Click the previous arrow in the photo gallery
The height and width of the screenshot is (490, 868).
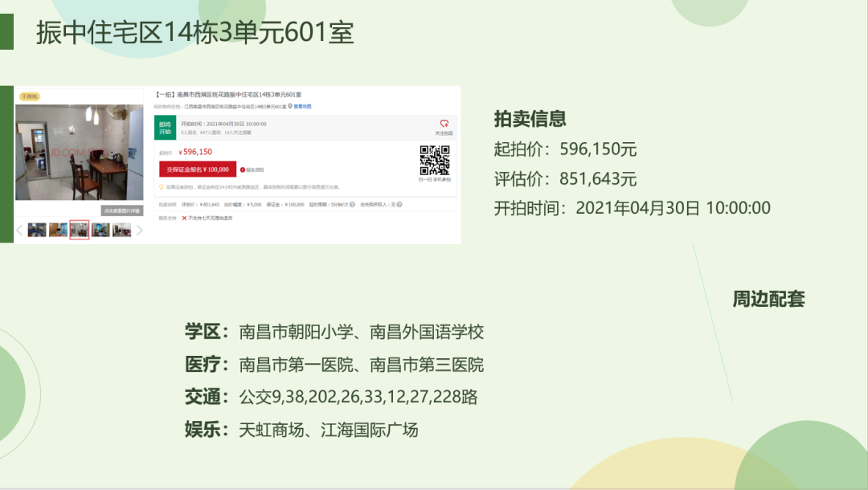(x=20, y=231)
